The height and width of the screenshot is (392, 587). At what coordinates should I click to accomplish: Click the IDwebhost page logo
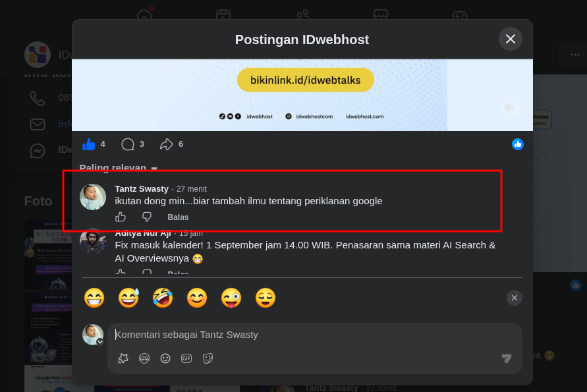[38, 54]
